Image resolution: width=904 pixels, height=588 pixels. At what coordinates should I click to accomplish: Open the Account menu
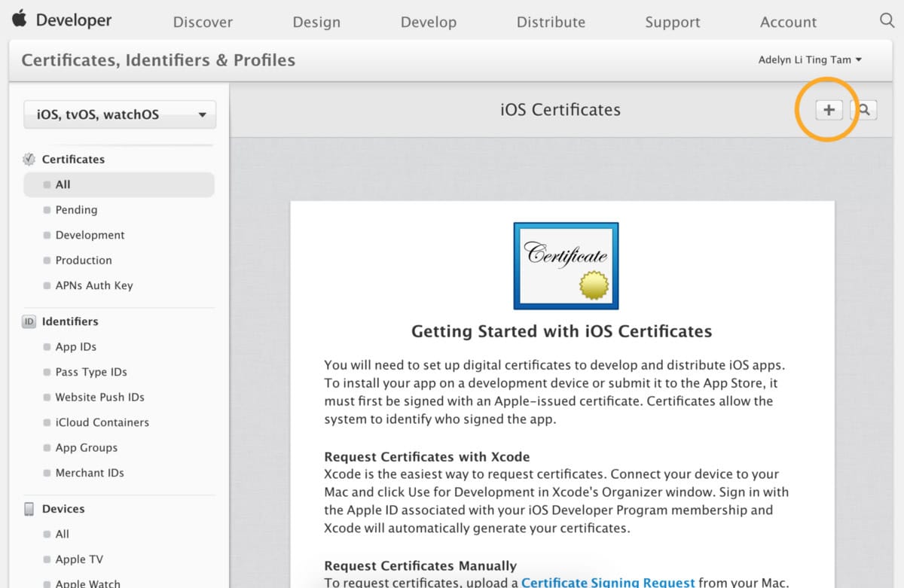pos(789,22)
